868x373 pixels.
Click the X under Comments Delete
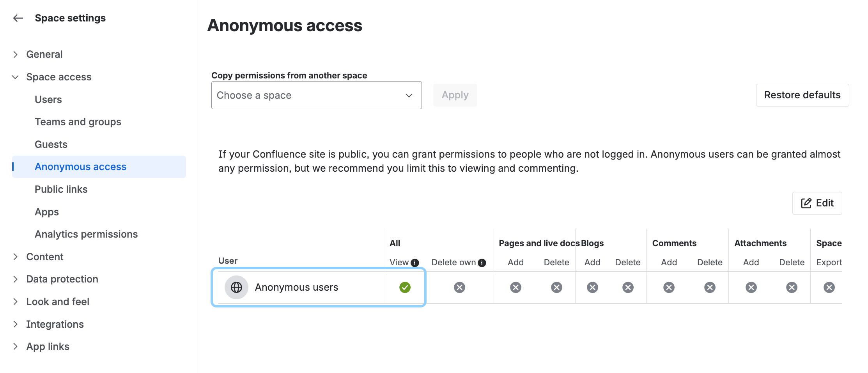tap(710, 288)
